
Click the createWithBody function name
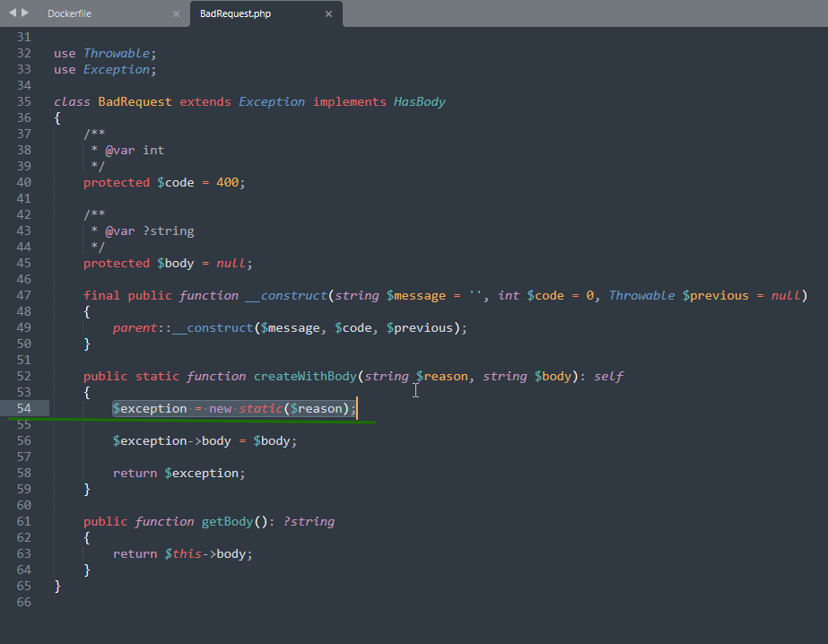pos(304,376)
